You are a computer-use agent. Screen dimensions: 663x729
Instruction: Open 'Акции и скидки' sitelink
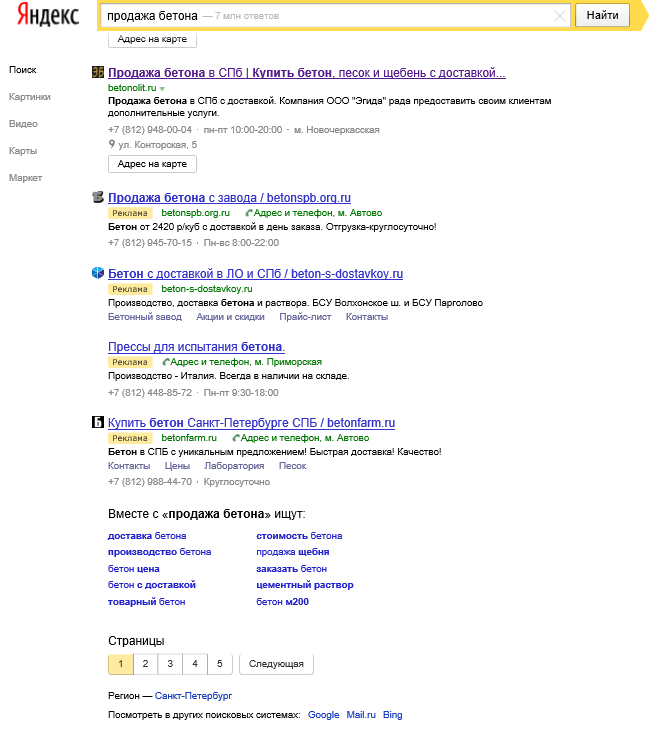(x=230, y=317)
